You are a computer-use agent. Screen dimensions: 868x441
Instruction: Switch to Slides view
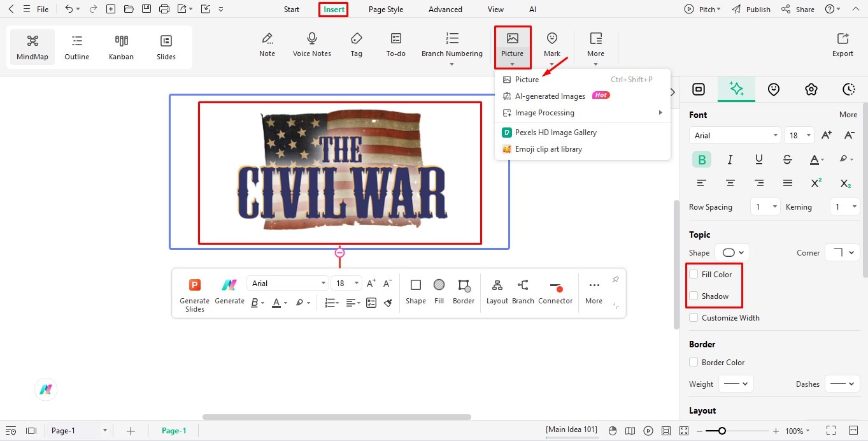tap(166, 47)
